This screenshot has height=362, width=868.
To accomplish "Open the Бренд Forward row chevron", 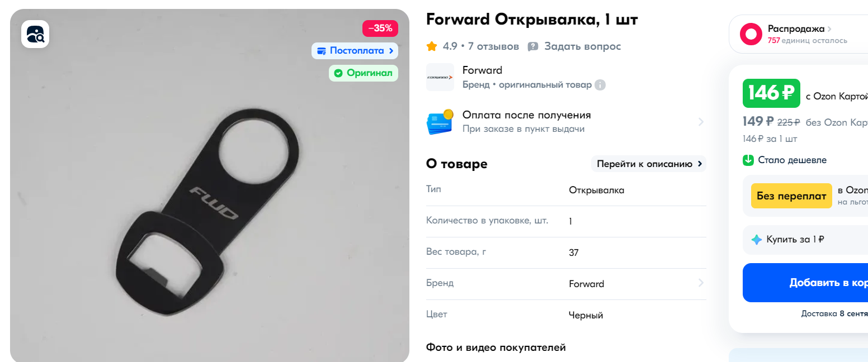I will tap(701, 283).
